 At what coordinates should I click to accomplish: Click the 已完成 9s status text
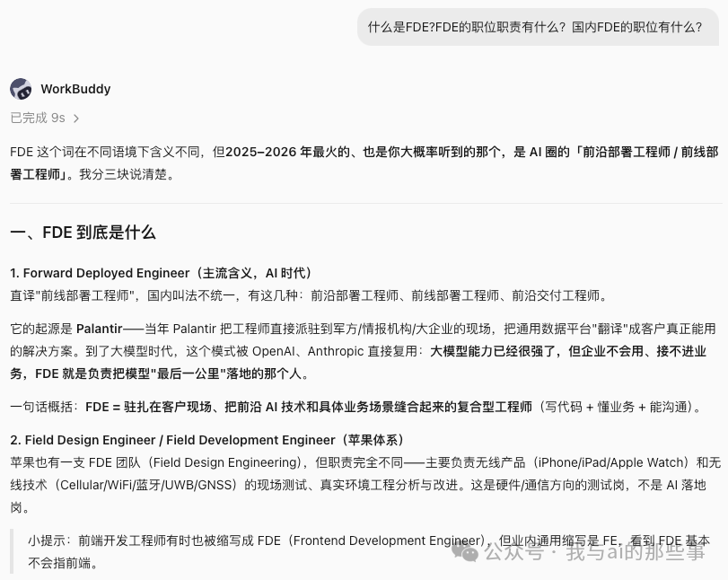[x=38, y=118]
